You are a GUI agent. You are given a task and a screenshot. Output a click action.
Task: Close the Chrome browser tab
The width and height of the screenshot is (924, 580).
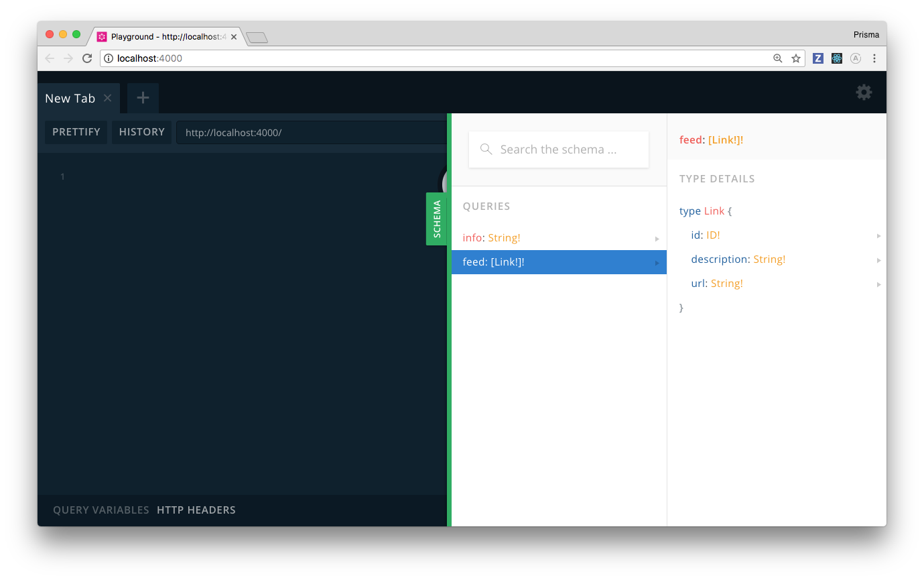point(234,37)
